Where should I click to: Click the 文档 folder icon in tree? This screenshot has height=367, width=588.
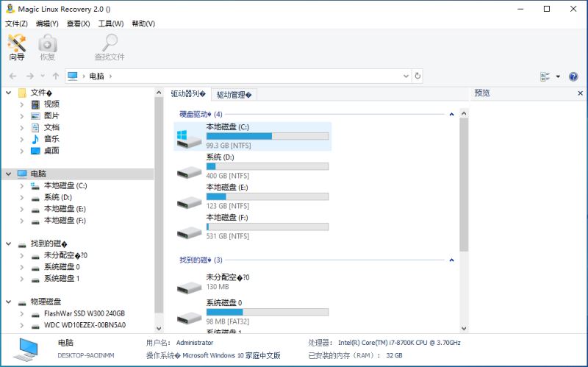coord(35,127)
